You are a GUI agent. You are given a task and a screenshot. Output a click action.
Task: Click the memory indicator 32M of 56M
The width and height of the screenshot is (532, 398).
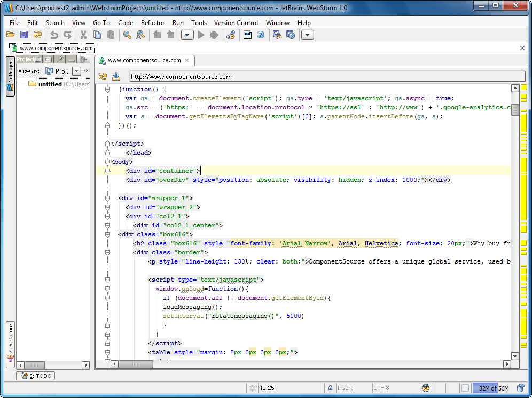click(494, 388)
